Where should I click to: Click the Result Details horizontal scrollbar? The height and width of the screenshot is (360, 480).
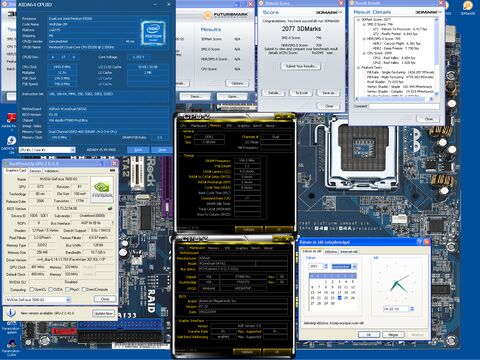click(x=395, y=99)
